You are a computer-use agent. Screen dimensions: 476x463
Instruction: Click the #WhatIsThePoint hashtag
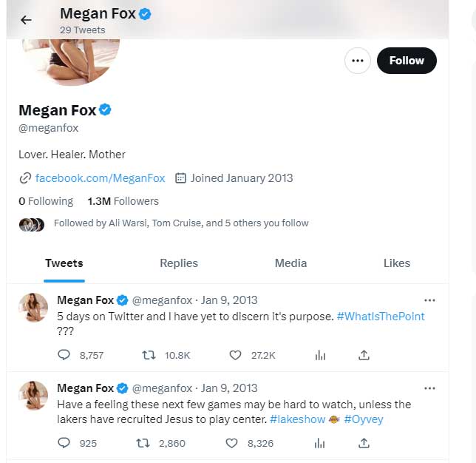click(x=381, y=316)
